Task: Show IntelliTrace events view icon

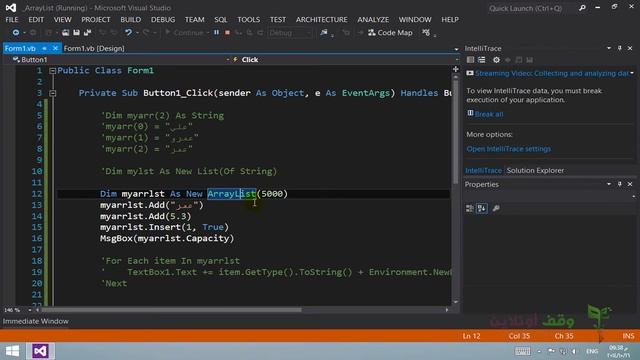Action: (470, 60)
